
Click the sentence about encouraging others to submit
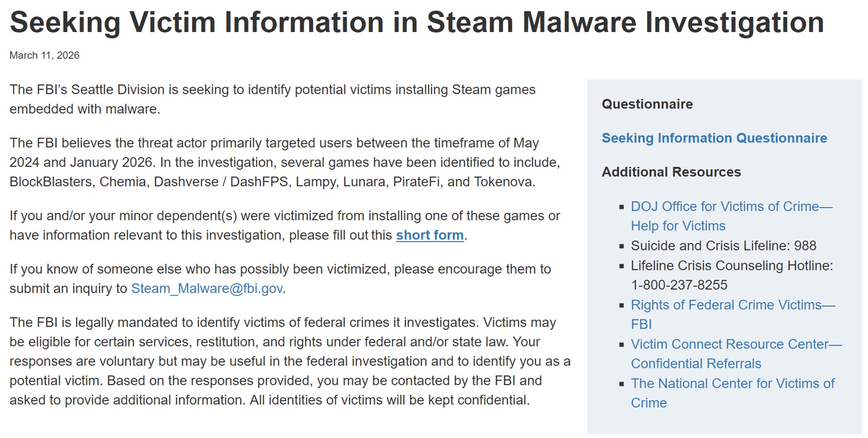coord(280,269)
